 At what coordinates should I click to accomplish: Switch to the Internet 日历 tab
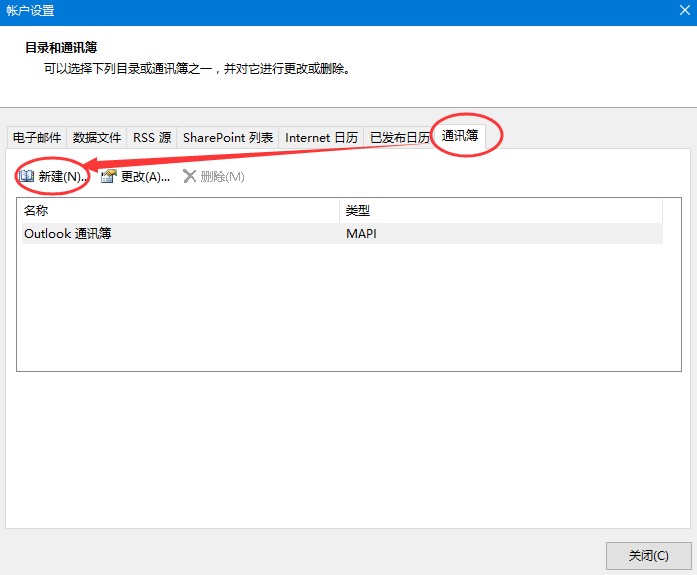[321, 138]
